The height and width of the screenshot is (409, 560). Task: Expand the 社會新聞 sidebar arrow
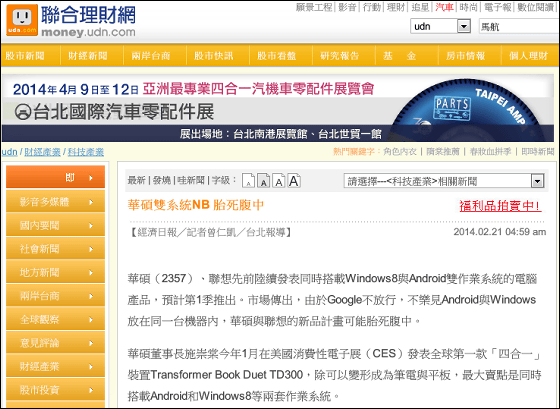91,249
